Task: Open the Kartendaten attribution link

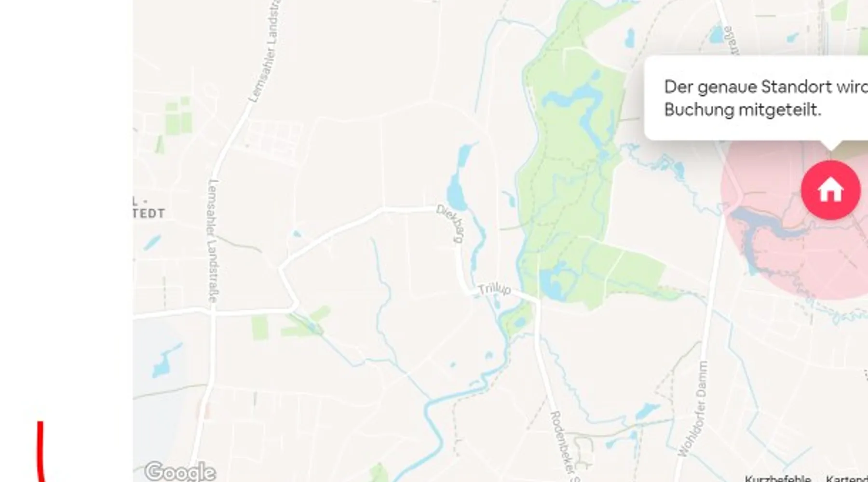Action: (847, 479)
